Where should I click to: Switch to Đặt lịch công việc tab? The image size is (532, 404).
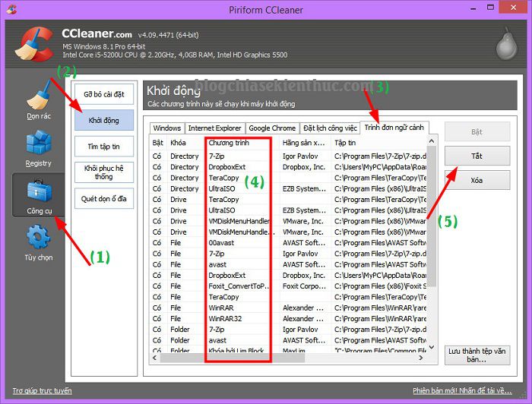click(x=330, y=128)
